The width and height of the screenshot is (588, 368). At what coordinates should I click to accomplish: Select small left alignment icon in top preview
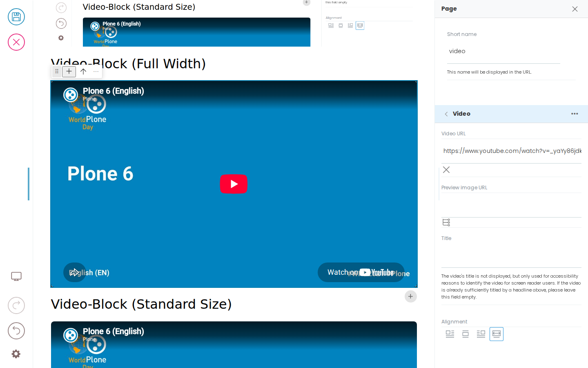click(331, 25)
